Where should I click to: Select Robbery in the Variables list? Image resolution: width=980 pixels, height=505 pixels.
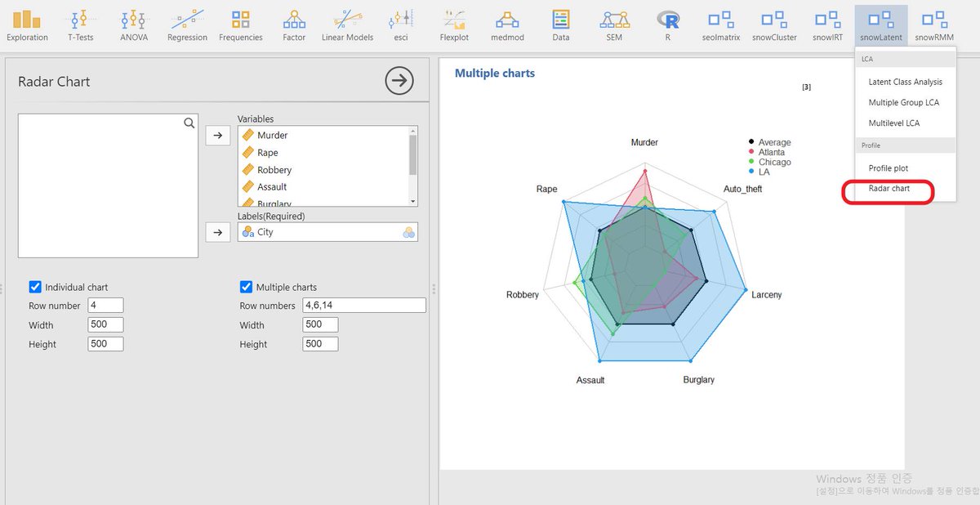pyautogui.click(x=323, y=170)
